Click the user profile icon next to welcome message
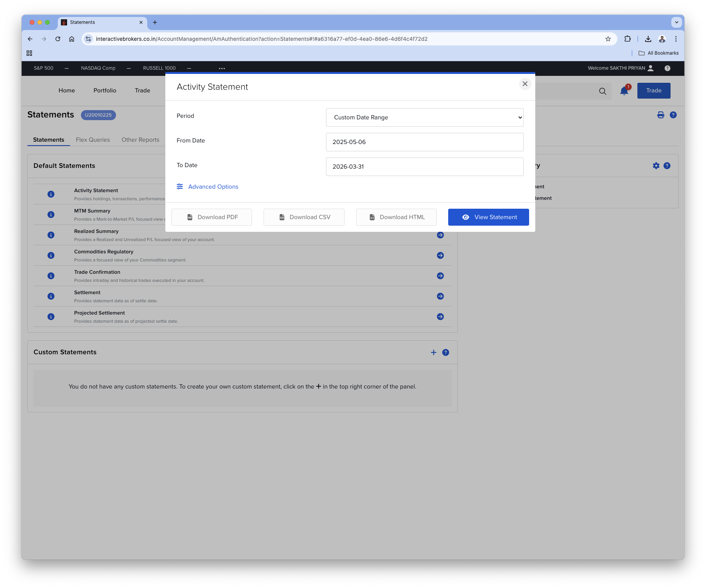The image size is (706, 588). 651,68
